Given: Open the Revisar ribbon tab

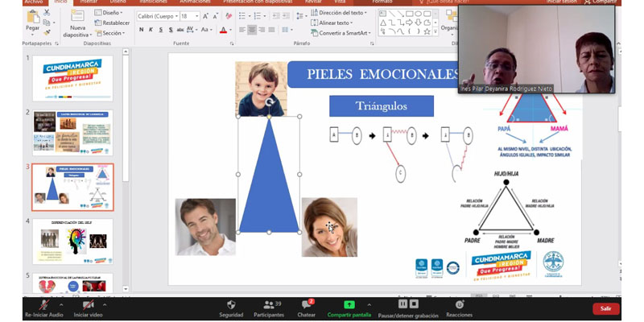Looking at the screenshot, I should [x=313, y=2].
